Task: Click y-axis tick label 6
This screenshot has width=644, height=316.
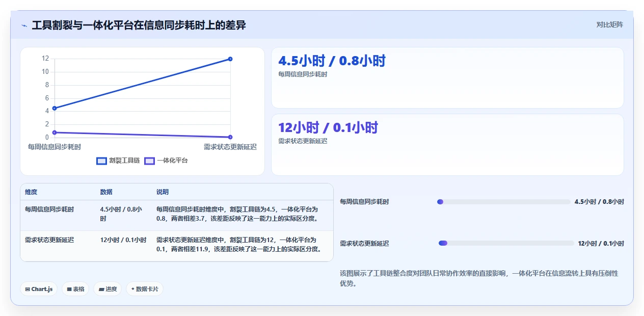Action: pos(47,98)
